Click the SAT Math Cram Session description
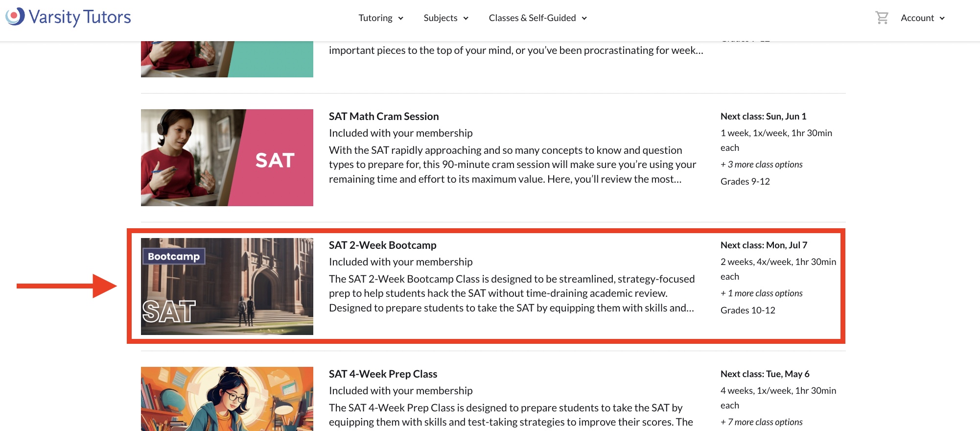This screenshot has width=980, height=431. 512,165
